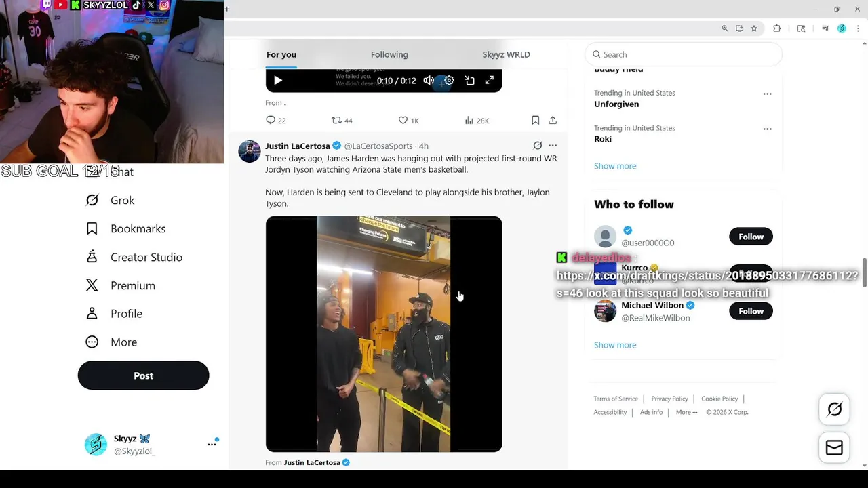Open options for the Roki trend

click(x=767, y=129)
